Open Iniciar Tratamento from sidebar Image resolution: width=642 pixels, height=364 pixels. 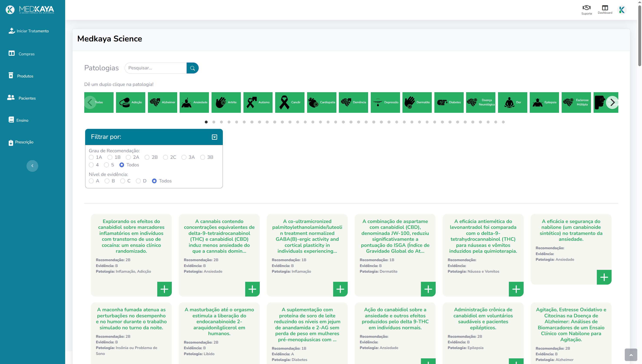pyautogui.click(x=29, y=31)
